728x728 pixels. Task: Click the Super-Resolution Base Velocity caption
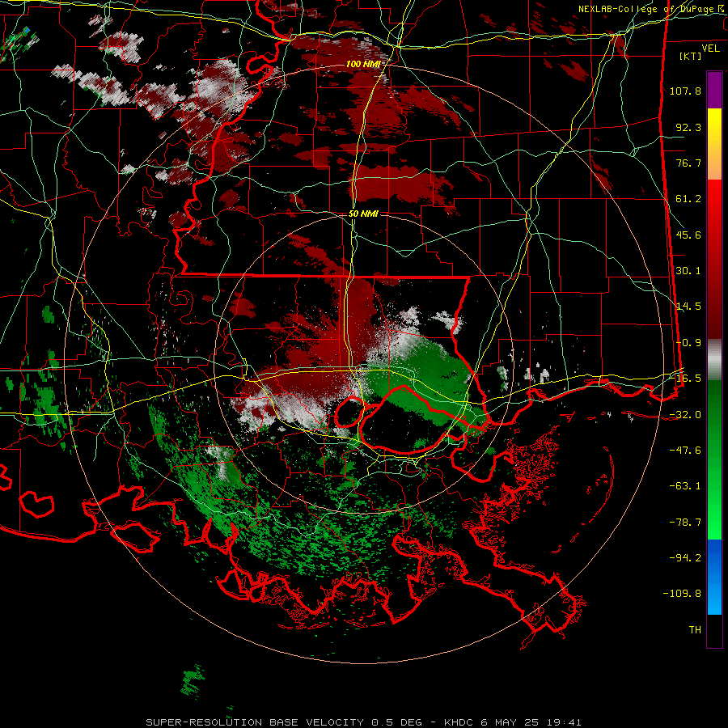363,722
